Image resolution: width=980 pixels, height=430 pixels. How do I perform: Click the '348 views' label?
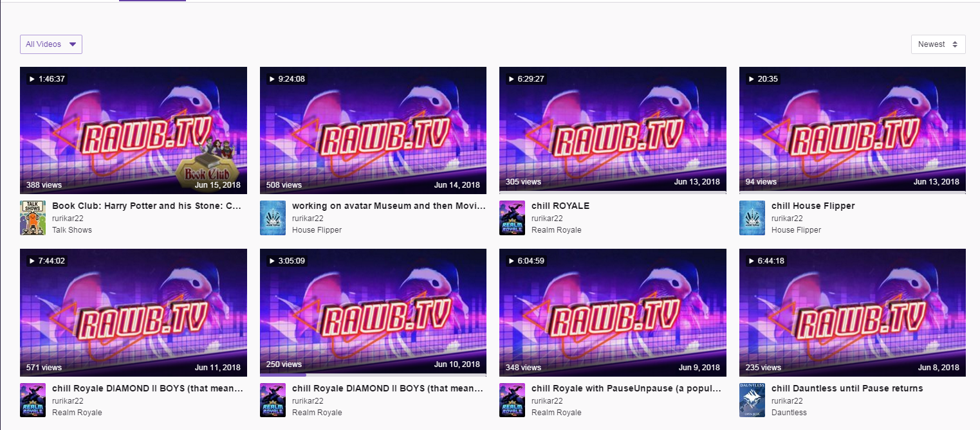[x=523, y=368]
